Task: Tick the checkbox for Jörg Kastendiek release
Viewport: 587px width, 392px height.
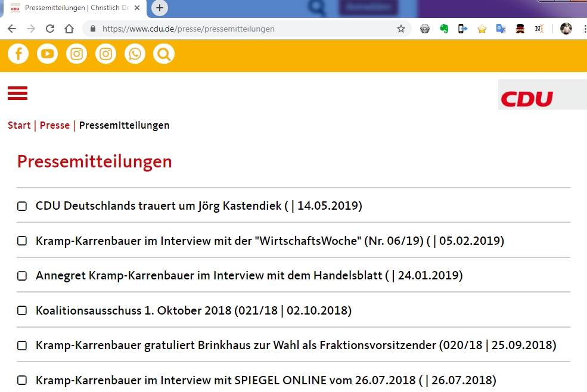Action: click(22, 206)
